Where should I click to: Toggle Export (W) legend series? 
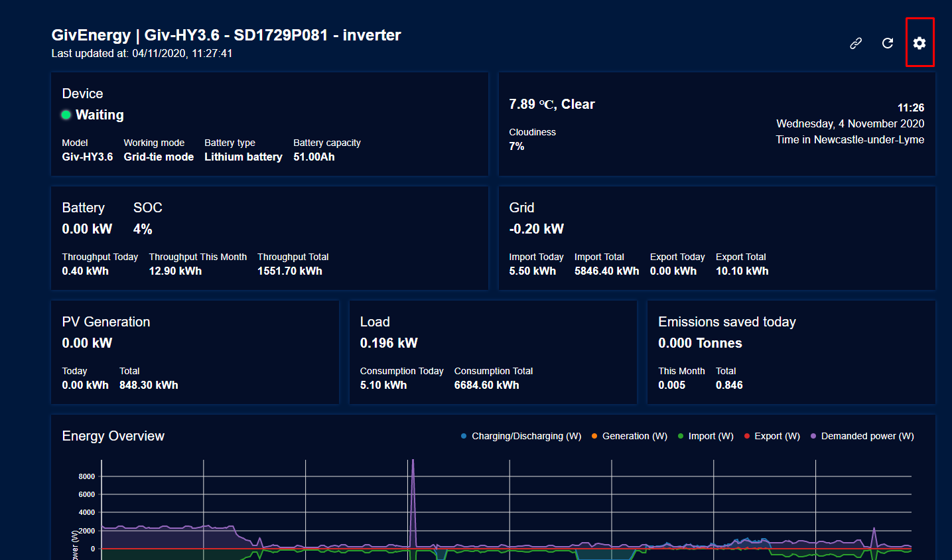coord(772,436)
